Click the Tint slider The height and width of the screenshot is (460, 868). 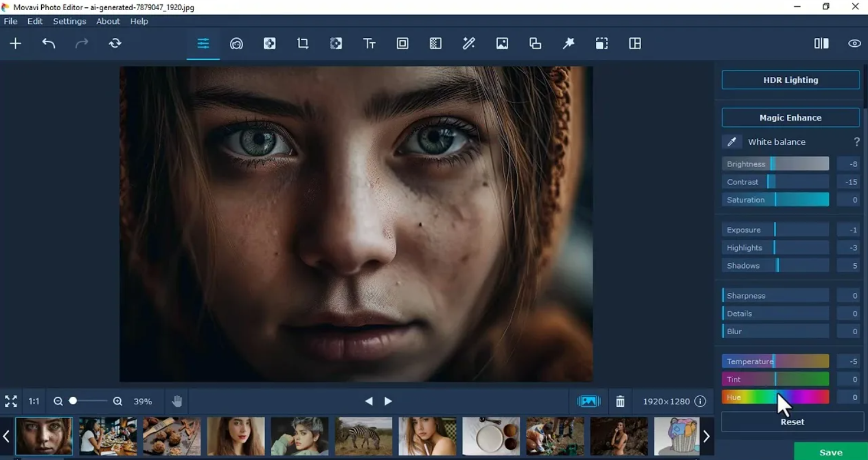pyautogui.click(x=775, y=379)
